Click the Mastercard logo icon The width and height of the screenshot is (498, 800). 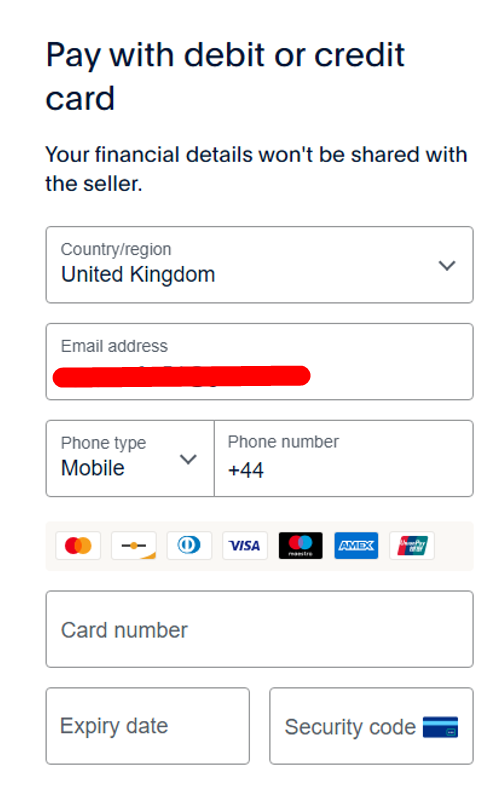pos(78,545)
